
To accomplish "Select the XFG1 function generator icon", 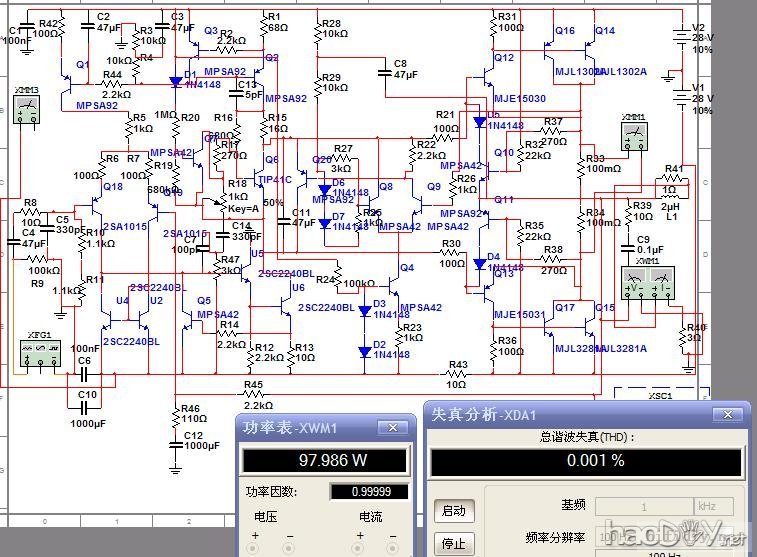I will point(40,353).
